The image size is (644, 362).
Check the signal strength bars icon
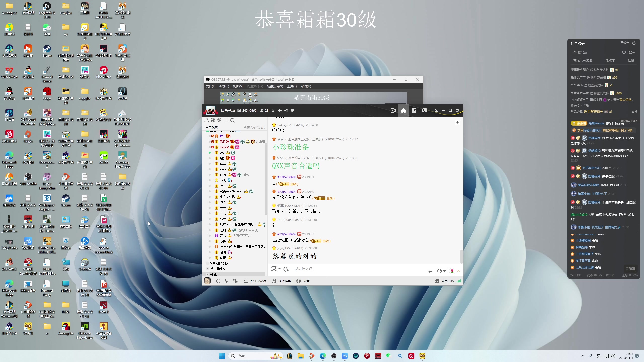pos(459,281)
